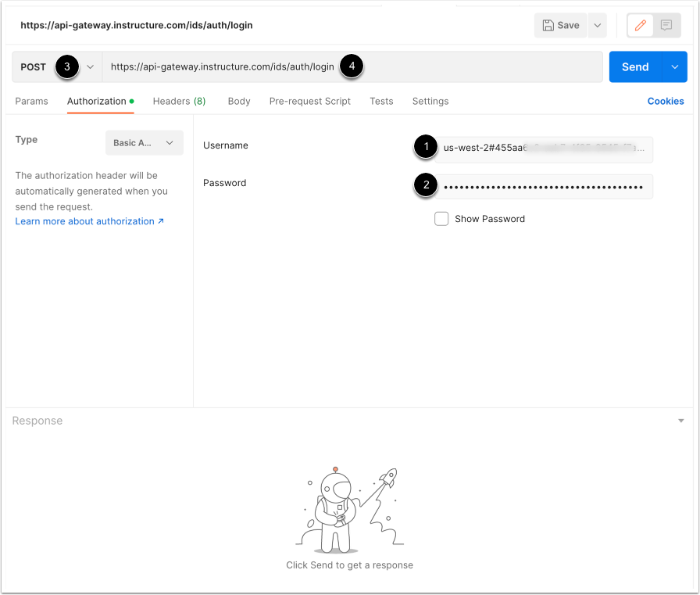Image resolution: width=700 pixels, height=595 pixels.
Task: Switch to the Tests tab
Action: [381, 101]
